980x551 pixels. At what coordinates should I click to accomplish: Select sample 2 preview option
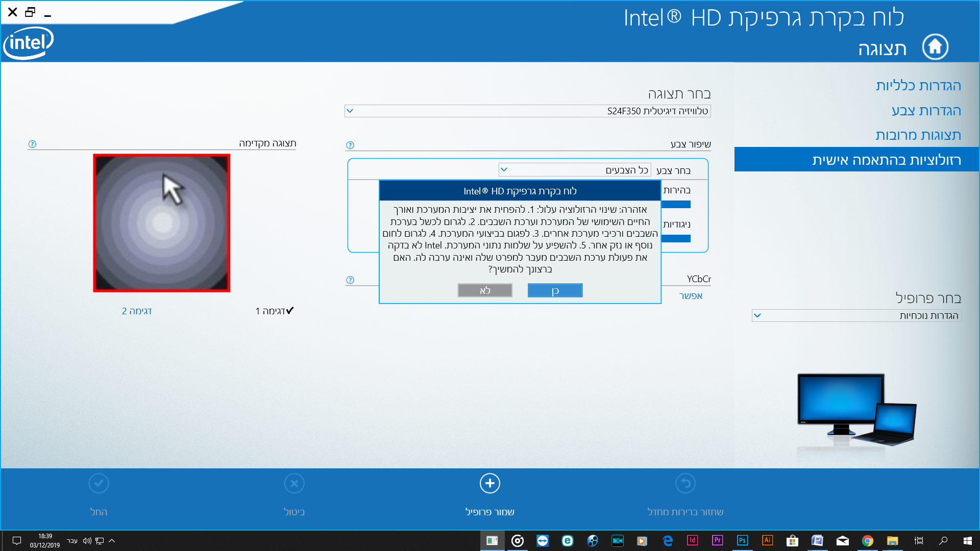point(137,311)
